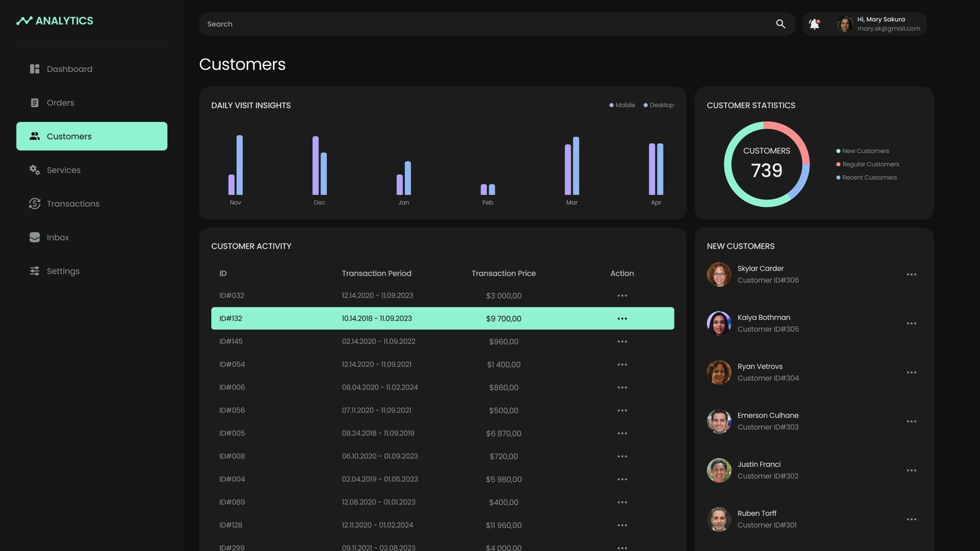Expand action menu for row ID#032
The image size is (980, 551).
622,296
